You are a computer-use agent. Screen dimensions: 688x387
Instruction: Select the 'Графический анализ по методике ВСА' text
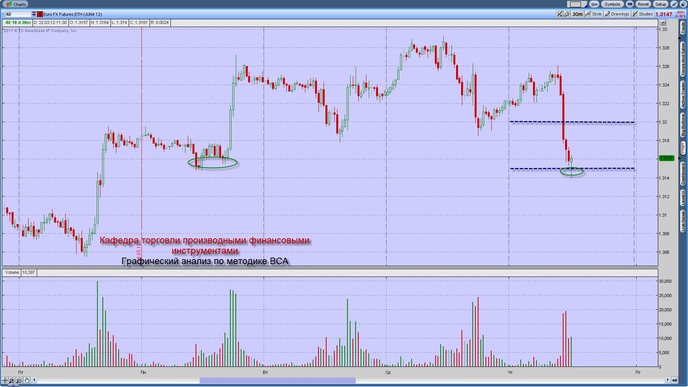[205, 261]
